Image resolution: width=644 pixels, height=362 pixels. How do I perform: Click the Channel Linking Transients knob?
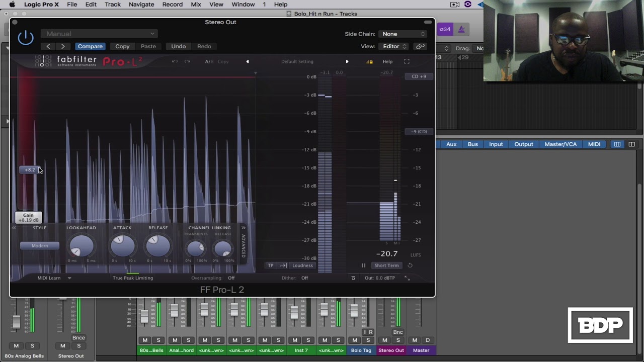click(196, 248)
